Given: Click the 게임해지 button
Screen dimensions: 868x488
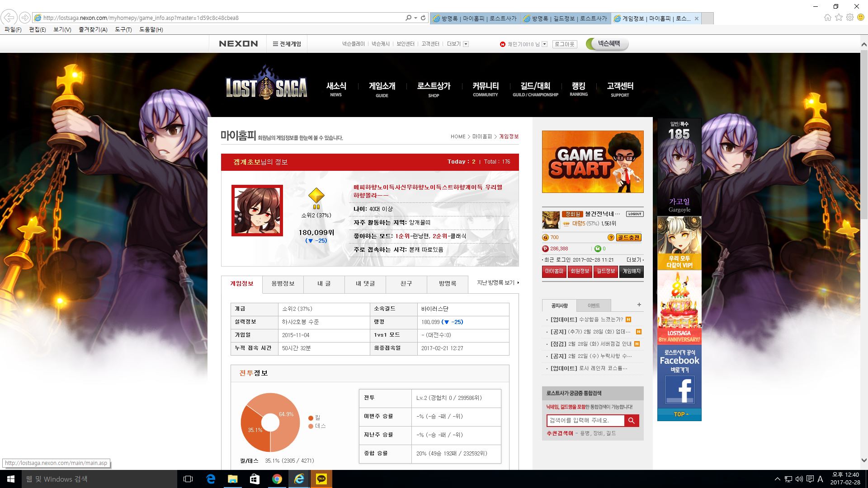Looking at the screenshot, I should coord(632,272).
